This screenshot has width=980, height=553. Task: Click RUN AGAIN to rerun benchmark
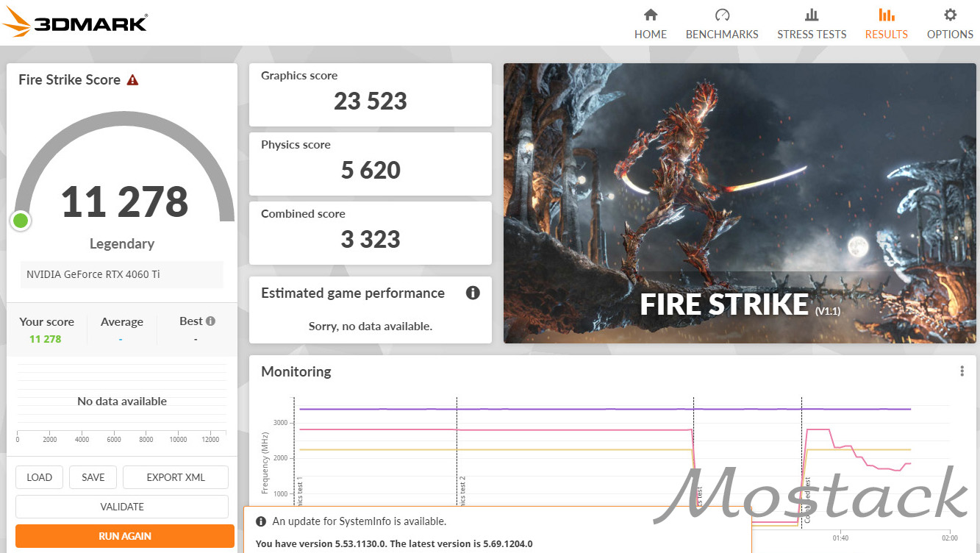125,536
